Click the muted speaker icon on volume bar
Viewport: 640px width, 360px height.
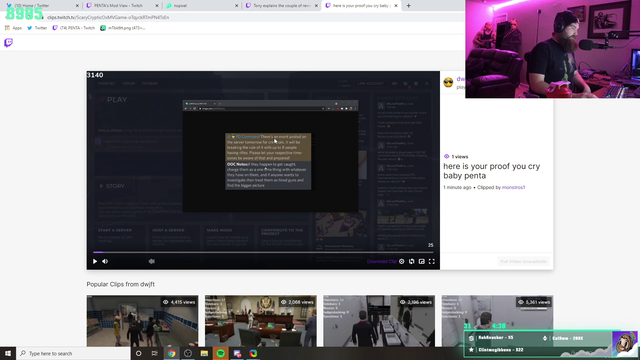tap(151, 261)
